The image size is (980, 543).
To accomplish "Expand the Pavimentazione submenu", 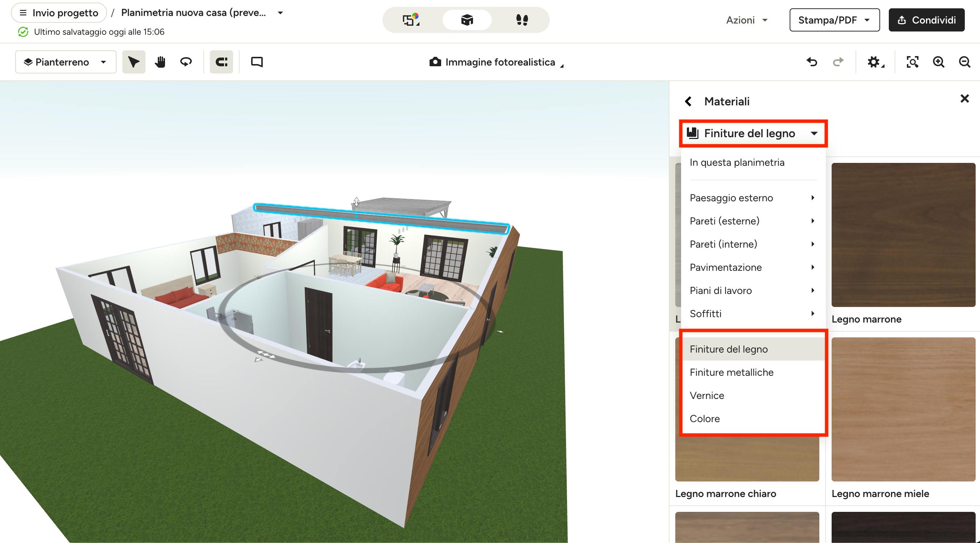I will click(753, 268).
